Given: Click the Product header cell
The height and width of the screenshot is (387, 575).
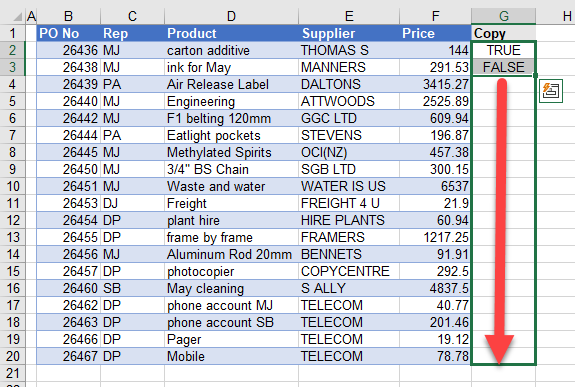Looking at the screenshot, I should [x=231, y=33].
